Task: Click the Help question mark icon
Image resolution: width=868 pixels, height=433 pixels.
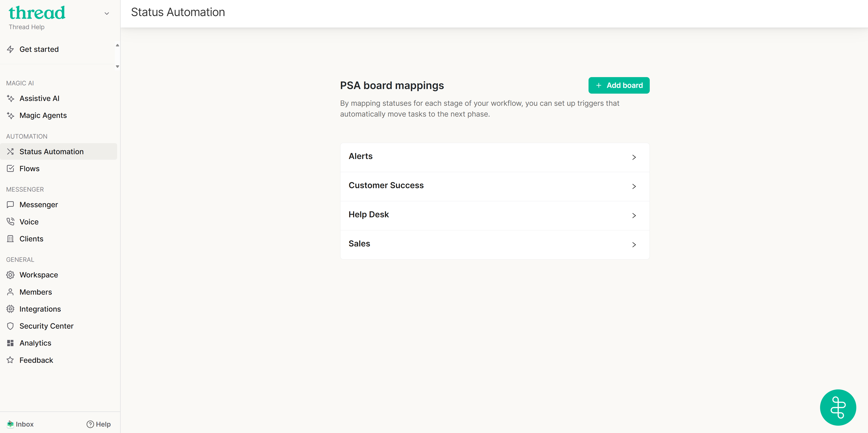Action: [90, 424]
